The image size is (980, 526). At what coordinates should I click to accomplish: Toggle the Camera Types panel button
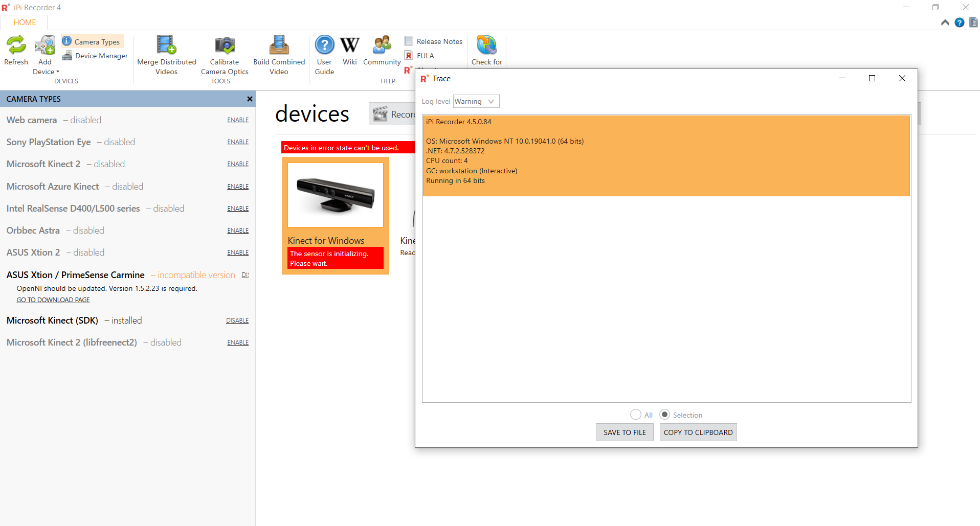coord(92,41)
